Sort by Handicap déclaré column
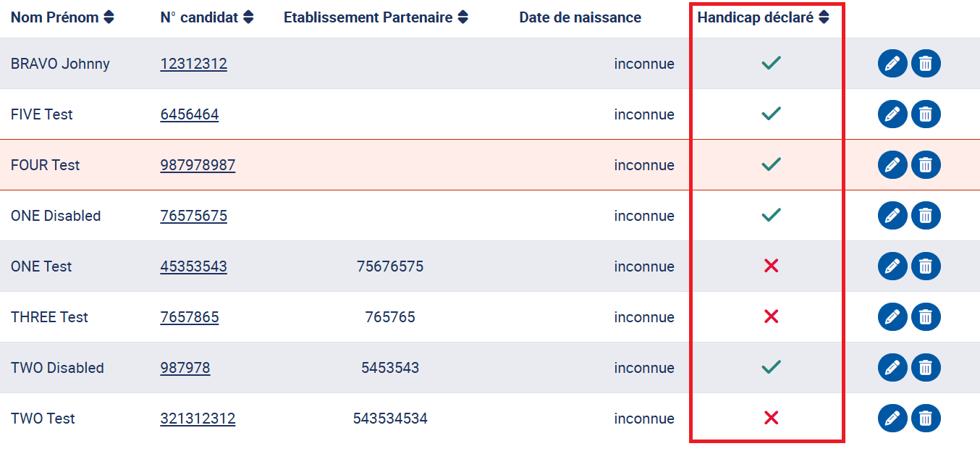 [824, 17]
